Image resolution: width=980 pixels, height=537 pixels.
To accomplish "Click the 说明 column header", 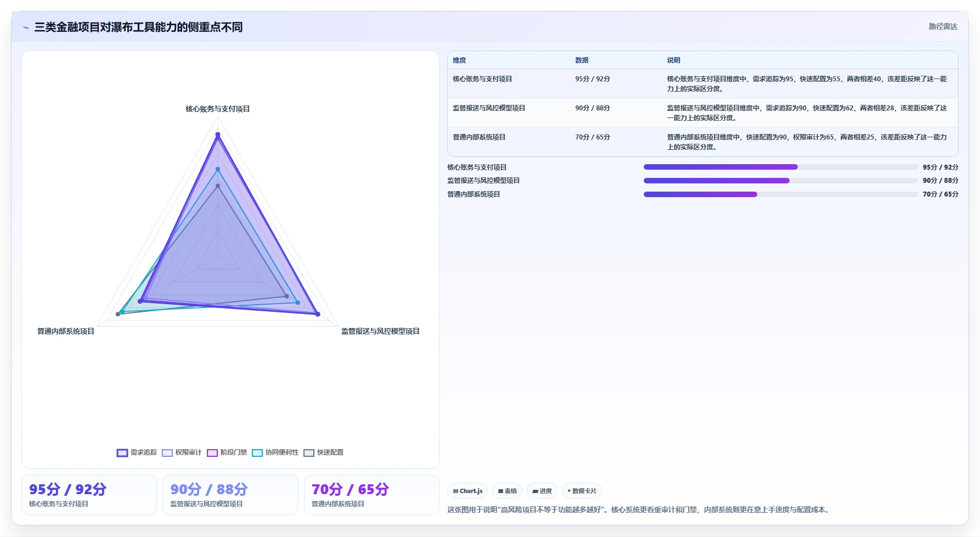I will tap(673, 60).
